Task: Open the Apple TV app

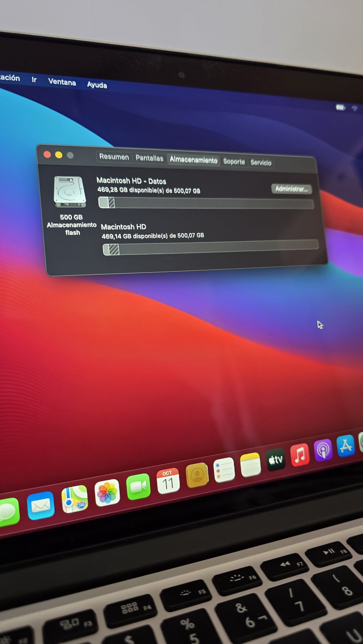Action: point(276,460)
